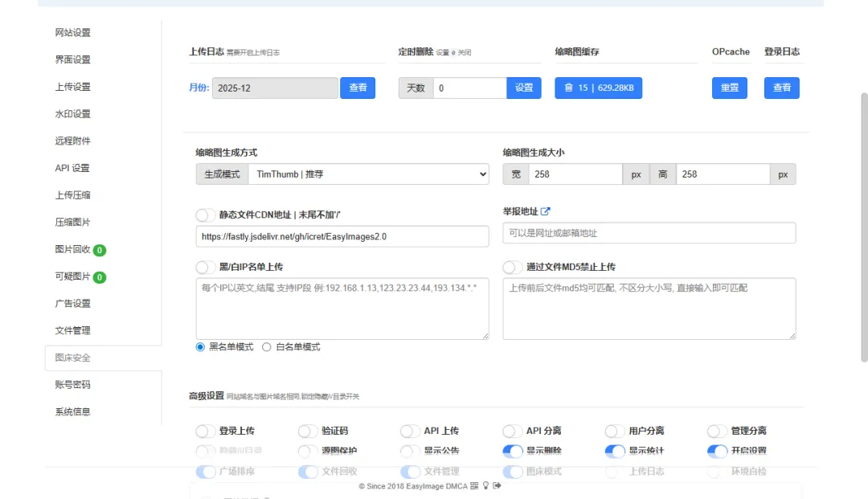
Task: Turn on 通过文件MD5禁止上传 toggle
Action: click(513, 267)
